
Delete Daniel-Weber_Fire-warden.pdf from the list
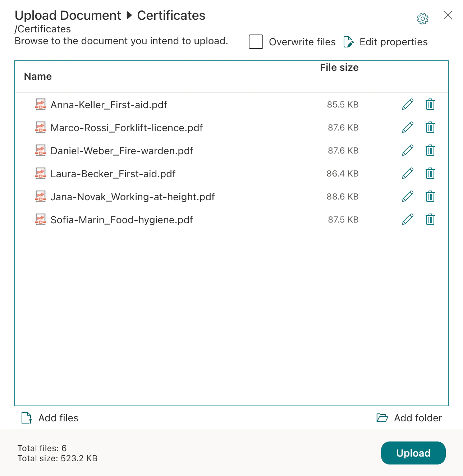point(430,151)
